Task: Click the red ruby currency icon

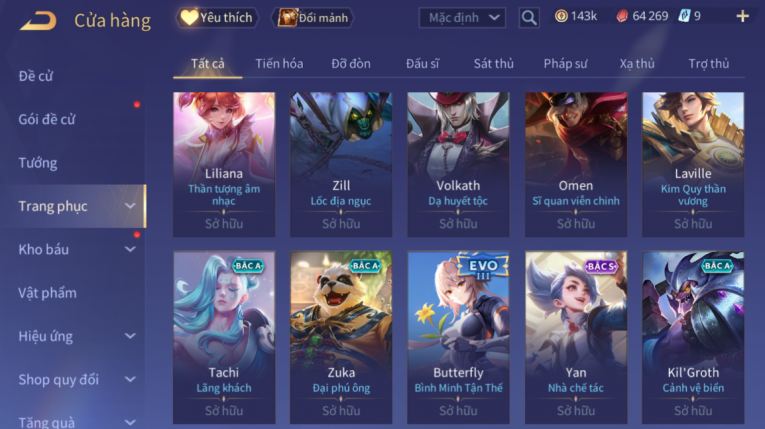Action: [622, 17]
